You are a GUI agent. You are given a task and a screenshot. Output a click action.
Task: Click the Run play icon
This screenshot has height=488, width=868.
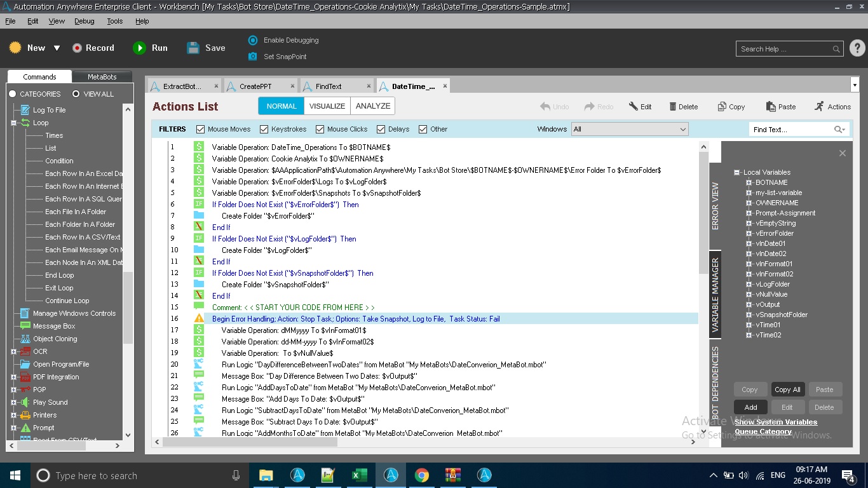[139, 48]
